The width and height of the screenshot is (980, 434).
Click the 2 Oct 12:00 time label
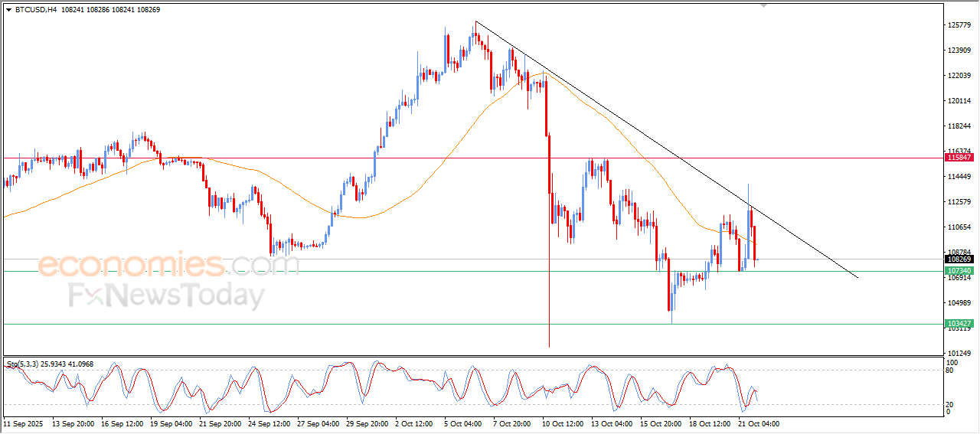tap(415, 423)
